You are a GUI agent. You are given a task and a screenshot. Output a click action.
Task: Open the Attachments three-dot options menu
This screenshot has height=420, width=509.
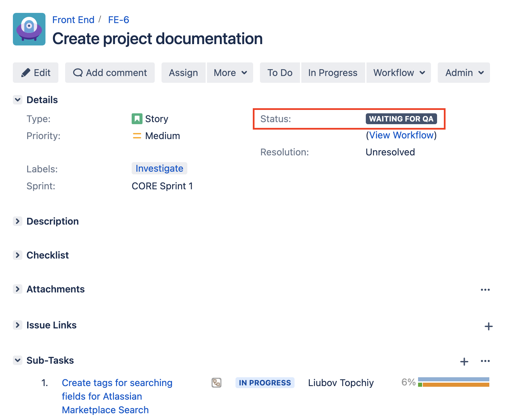485,290
